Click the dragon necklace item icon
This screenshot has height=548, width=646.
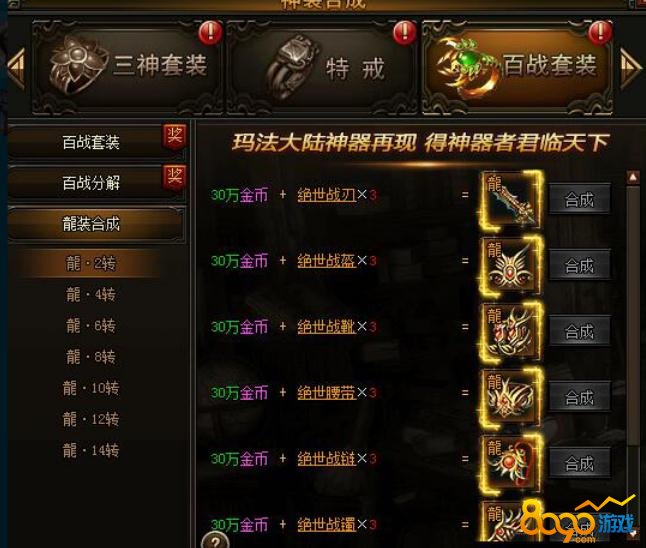tap(512, 464)
